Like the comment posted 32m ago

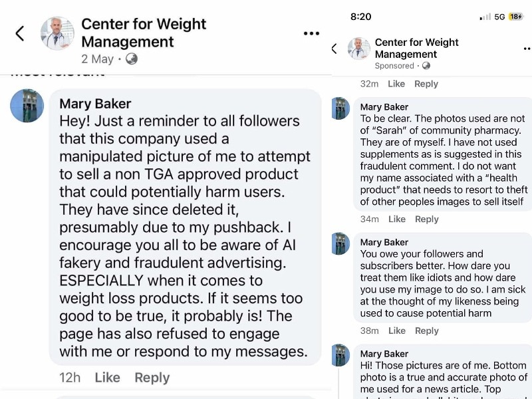pyautogui.click(x=396, y=84)
